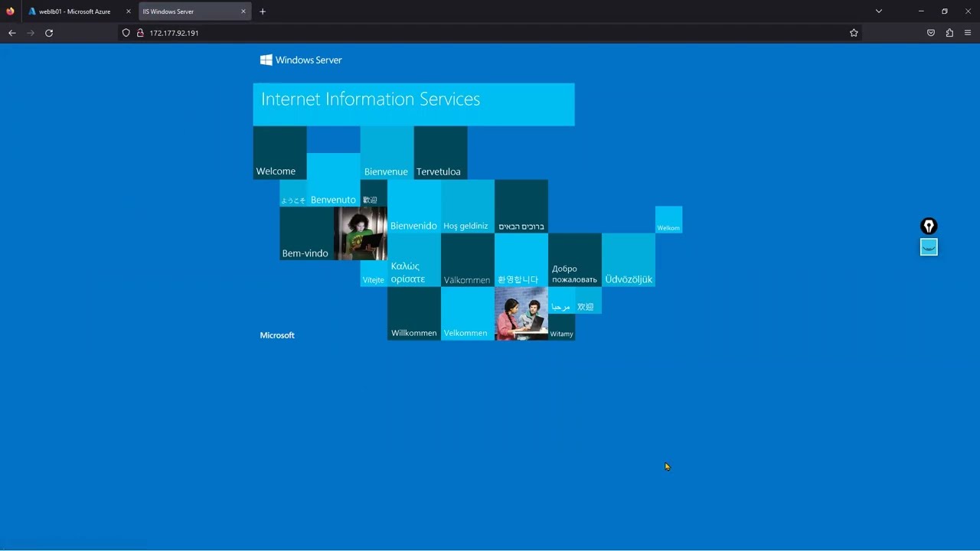Click the Bem-vindo tile
The width and height of the screenshot is (980, 551).
[x=306, y=233]
